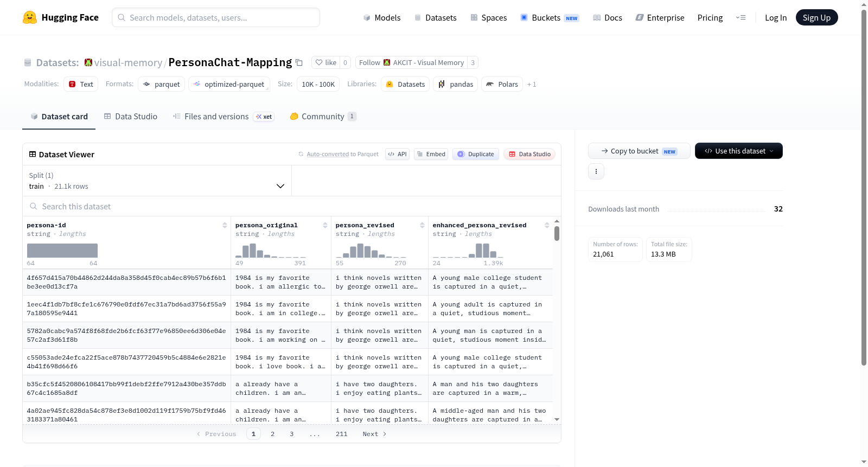868x467 pixels.
Task: Click the search magnifier in dataset search
Action: [34, 207]
